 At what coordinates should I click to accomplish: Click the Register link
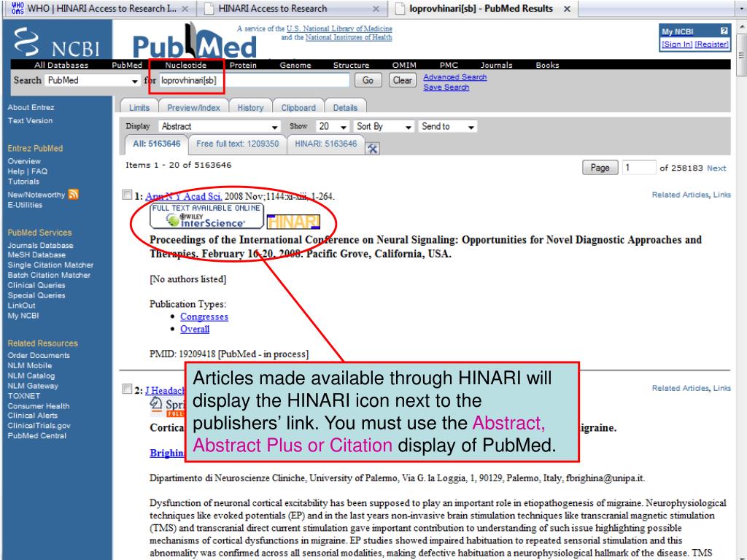click(712, 44)
